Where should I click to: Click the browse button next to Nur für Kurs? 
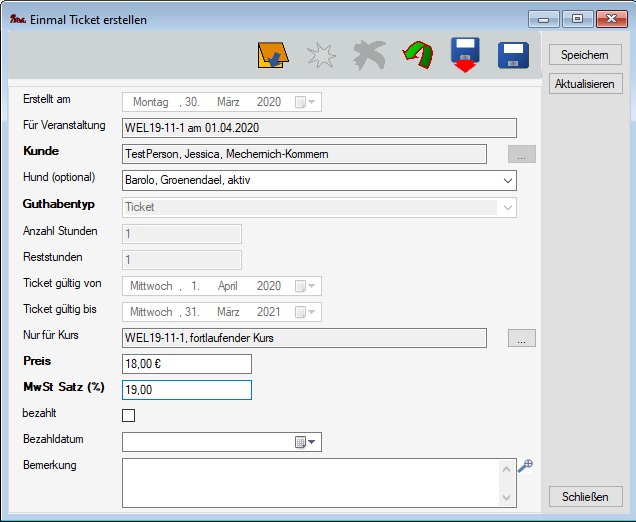click(x=522, y=338)
